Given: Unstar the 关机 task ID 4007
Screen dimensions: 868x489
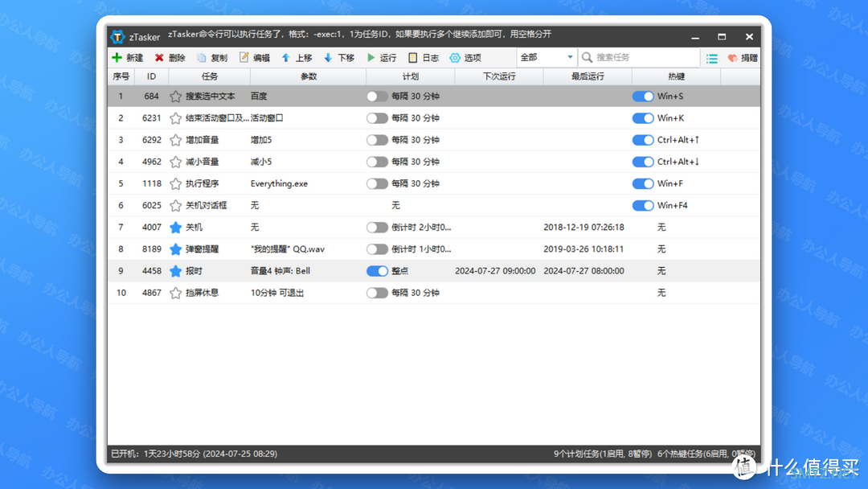Looking at the screenshot, I should click(x=175, y=227).
